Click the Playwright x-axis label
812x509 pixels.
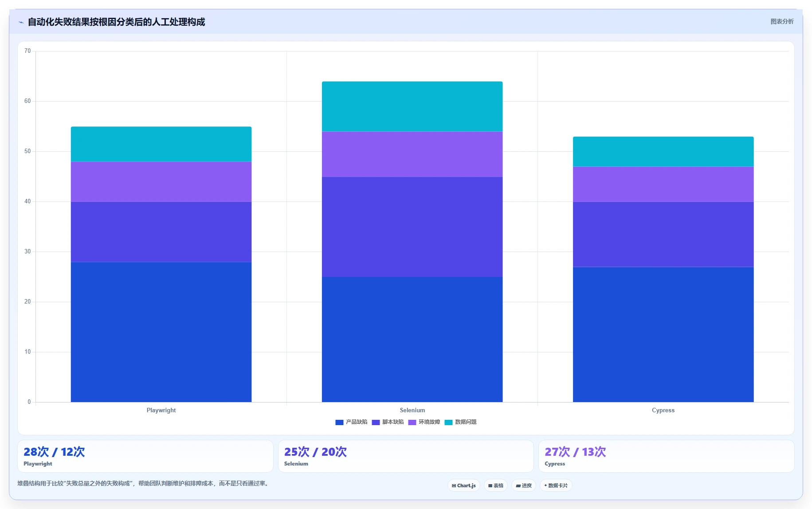coord(161,410)
